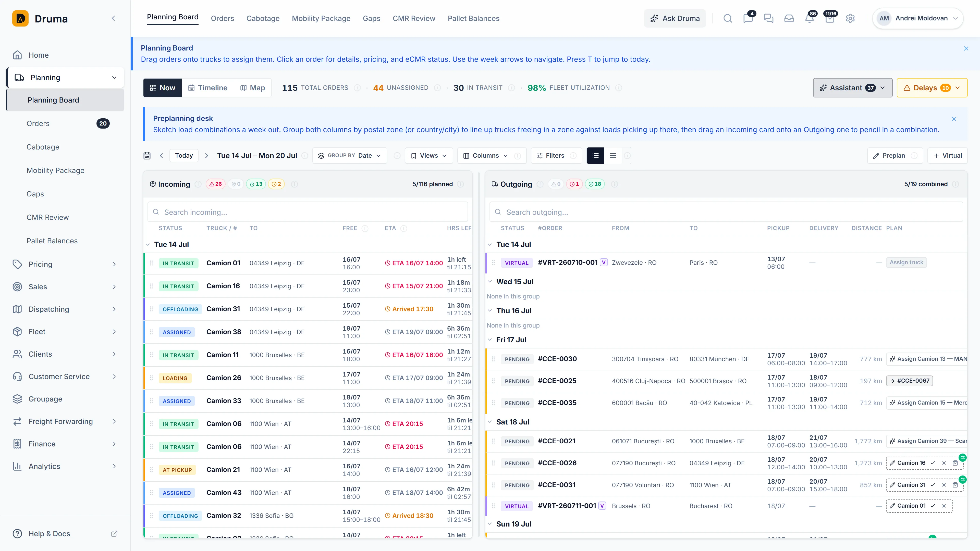Open the Views dropdown

click(429, 156)
